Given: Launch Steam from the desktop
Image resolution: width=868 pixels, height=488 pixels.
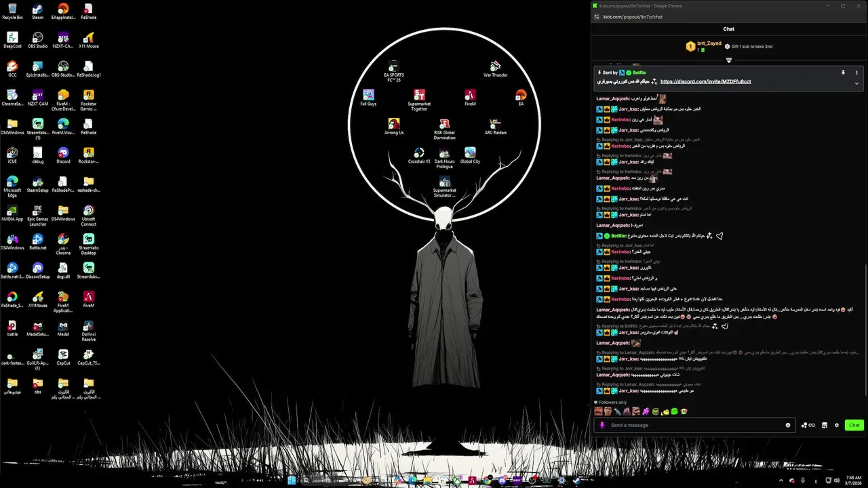Looking at the screenshot, I should 37,11.
